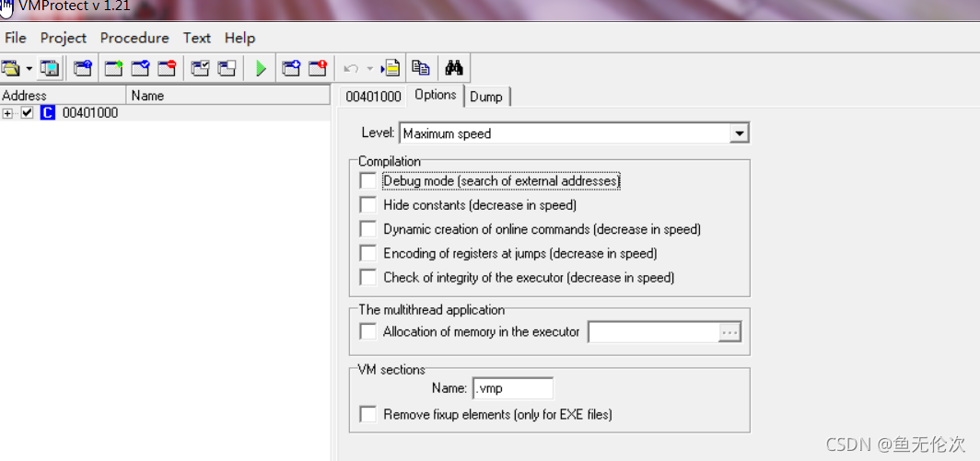Uncheck the 00401000 procedure checkbox in tree

(x=27, y=113)
